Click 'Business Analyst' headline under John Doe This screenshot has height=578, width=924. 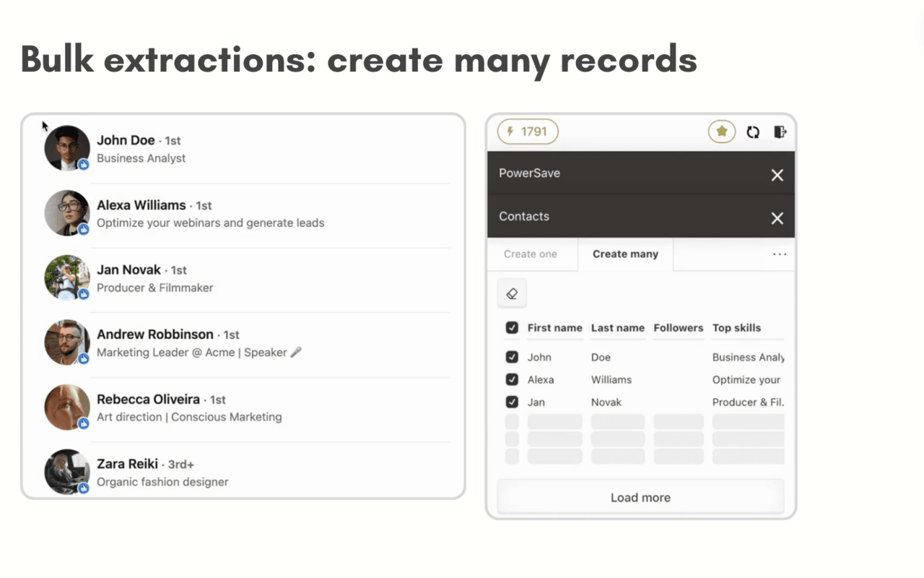coord(141,158)
